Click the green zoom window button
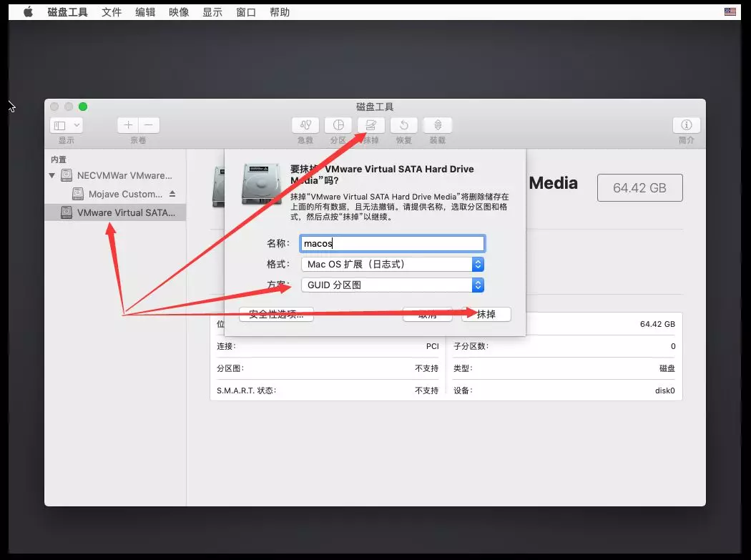The height and width of the screenshot is (560, 751). (83, 107)
